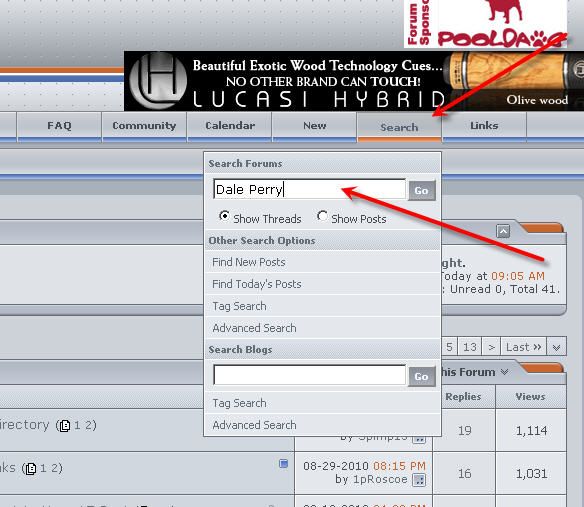Open Advanced Search under Other Search Options

point(254,328)
